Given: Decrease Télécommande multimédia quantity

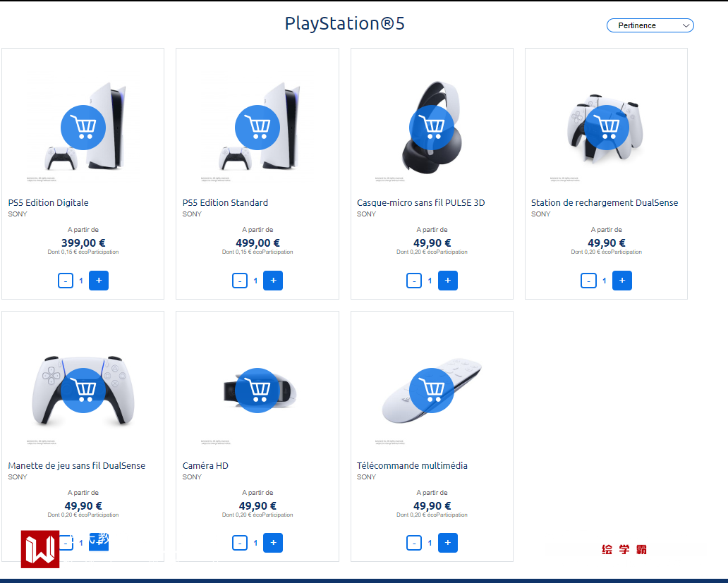Looking at the screenshot, I should 414,543.
